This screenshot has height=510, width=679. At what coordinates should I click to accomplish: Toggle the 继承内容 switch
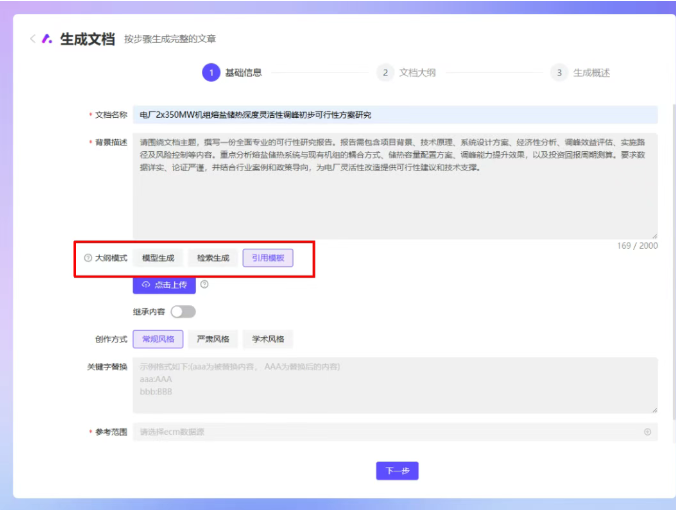tap(182, 312)
